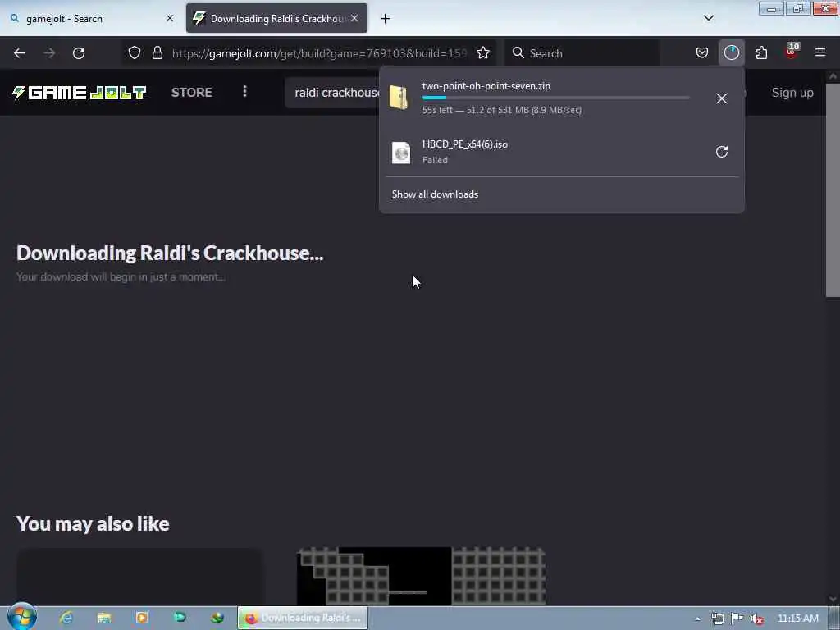Click the page vertical scrollbar thumb
Screen dimensions: 840x630
(x=833, y=189)
